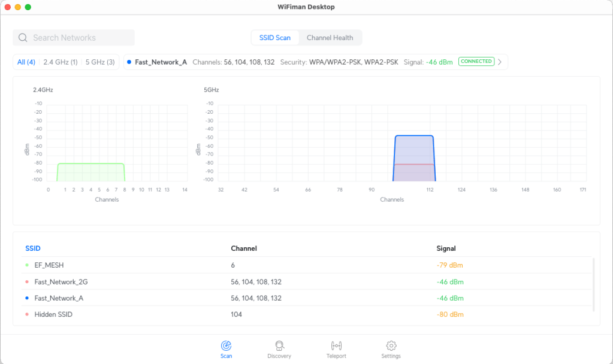Image resolution: width=613 pixels, height=364 pixels.
Task: Click the blue dot beside Fast_Network_A row
Action: click(x=26, y=298)
